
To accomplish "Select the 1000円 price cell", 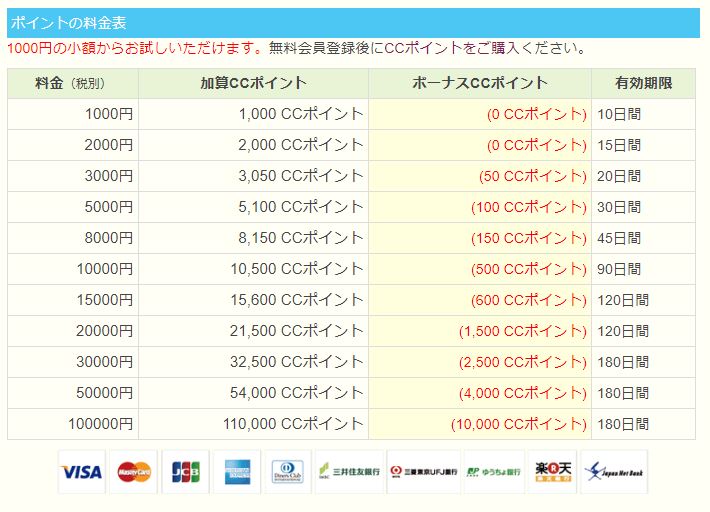I will [x=108, y=115].
